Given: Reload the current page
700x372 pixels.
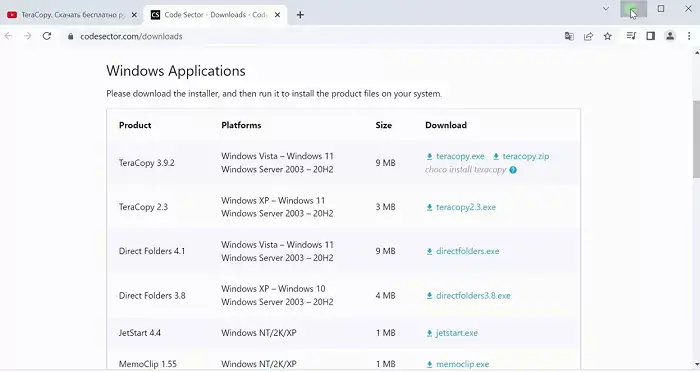Looking at the screenshot, I should pyautogui.click(x=47, y=36).
